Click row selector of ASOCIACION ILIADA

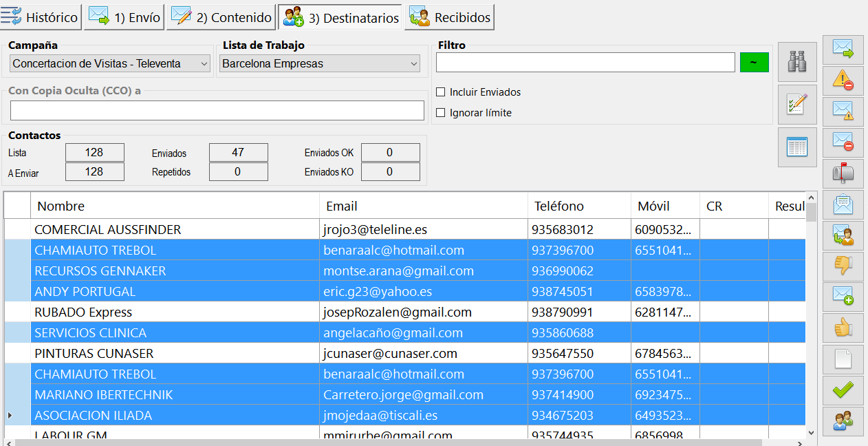click(17, 415)
